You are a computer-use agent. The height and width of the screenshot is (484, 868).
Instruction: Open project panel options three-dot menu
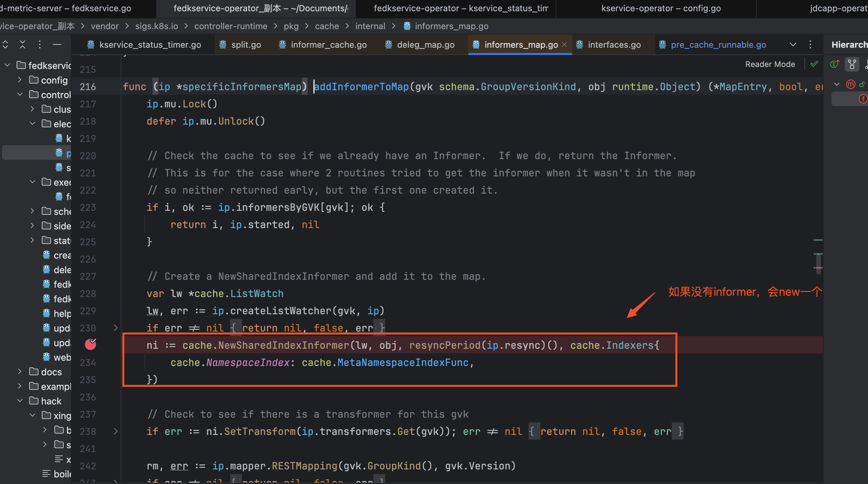[40, 44]
